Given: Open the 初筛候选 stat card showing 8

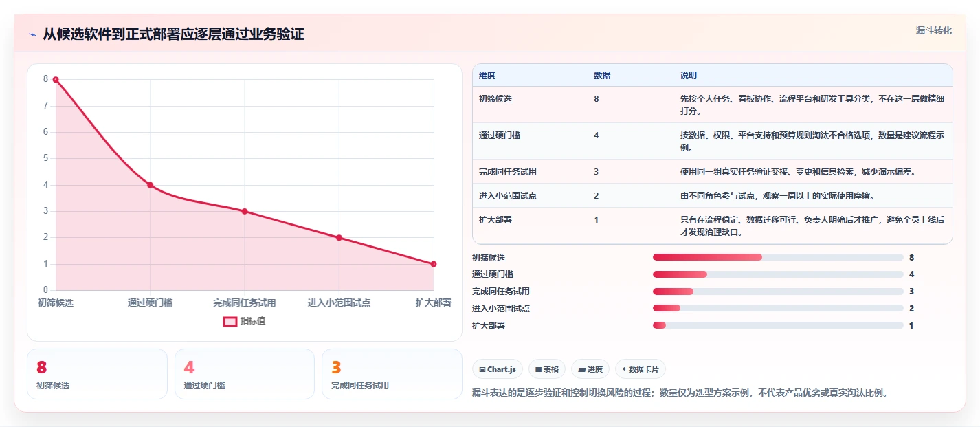Looking at the screenshot, I should (x=97, y=374).
